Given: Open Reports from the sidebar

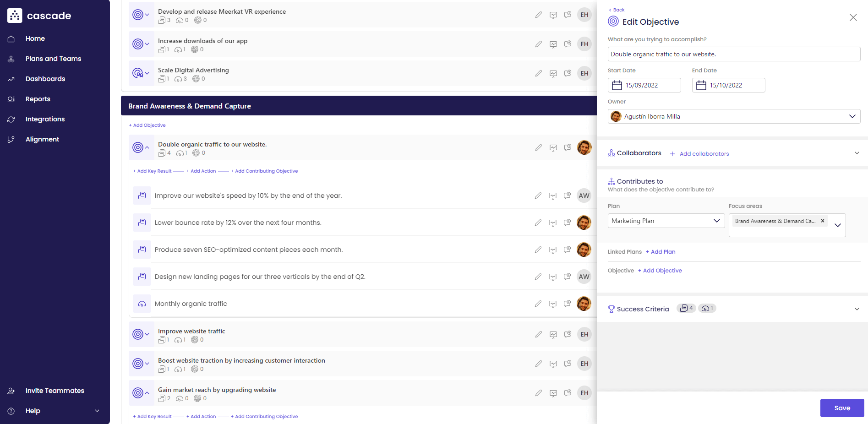Looking at the screenshot, I should click(38, 99).
